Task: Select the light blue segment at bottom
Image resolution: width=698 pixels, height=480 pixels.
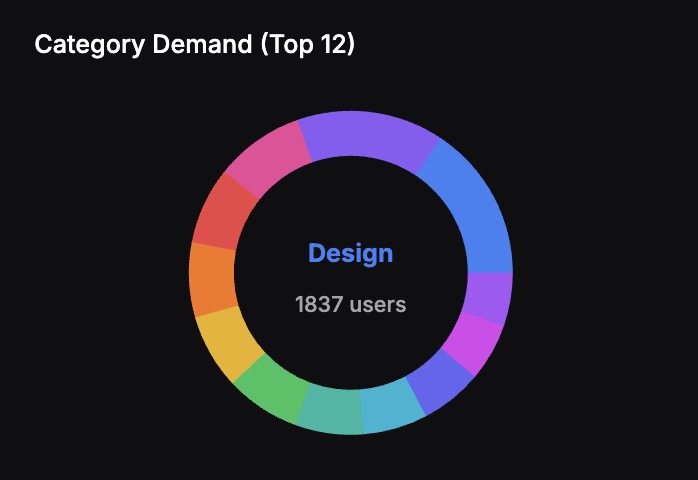Action: click(x=392, y=405)
